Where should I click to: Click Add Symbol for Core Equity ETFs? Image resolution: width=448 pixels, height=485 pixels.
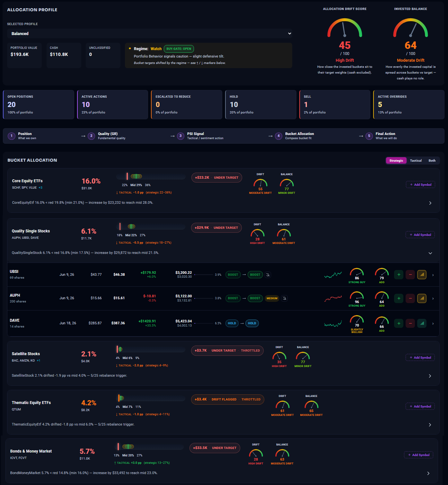(x=420, y=184)
